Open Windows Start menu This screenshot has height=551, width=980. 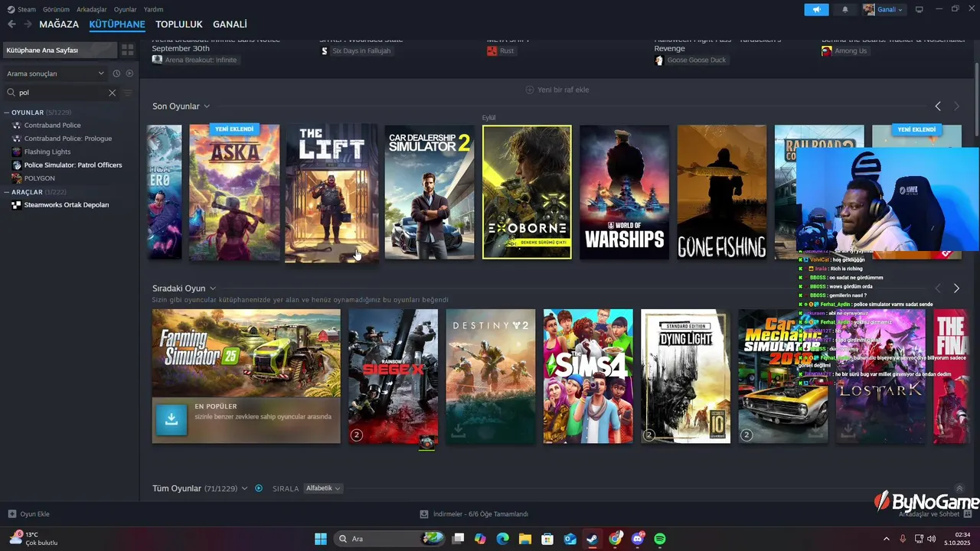pyautogui.click(x=321, y=539)
